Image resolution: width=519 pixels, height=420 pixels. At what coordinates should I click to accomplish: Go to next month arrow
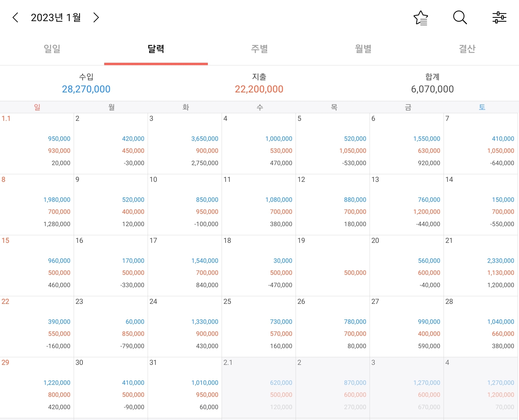click(96, 18)
